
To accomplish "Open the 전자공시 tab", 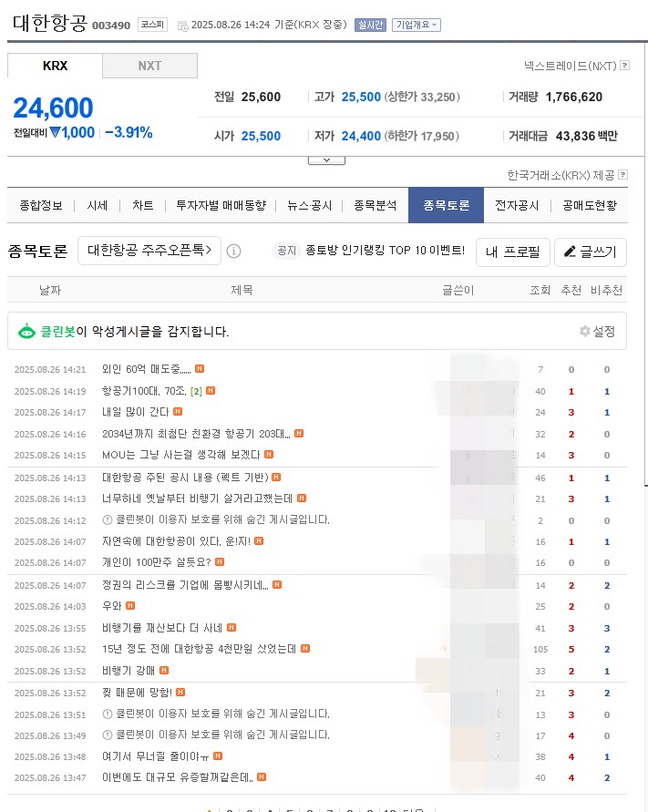I will 517,206.
